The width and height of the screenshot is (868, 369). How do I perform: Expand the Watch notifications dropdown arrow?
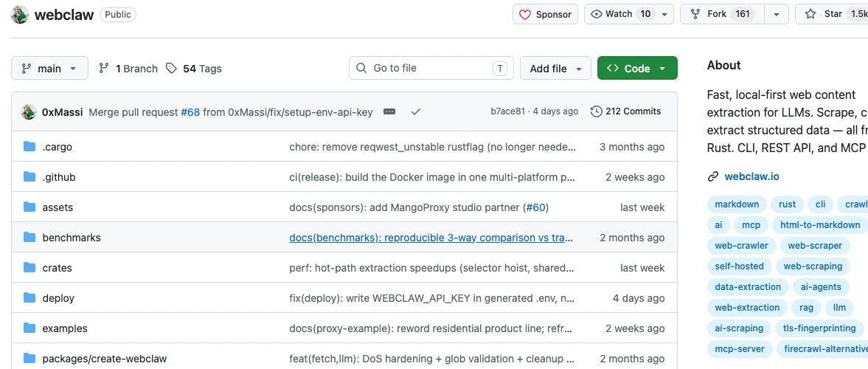(665, 15)
